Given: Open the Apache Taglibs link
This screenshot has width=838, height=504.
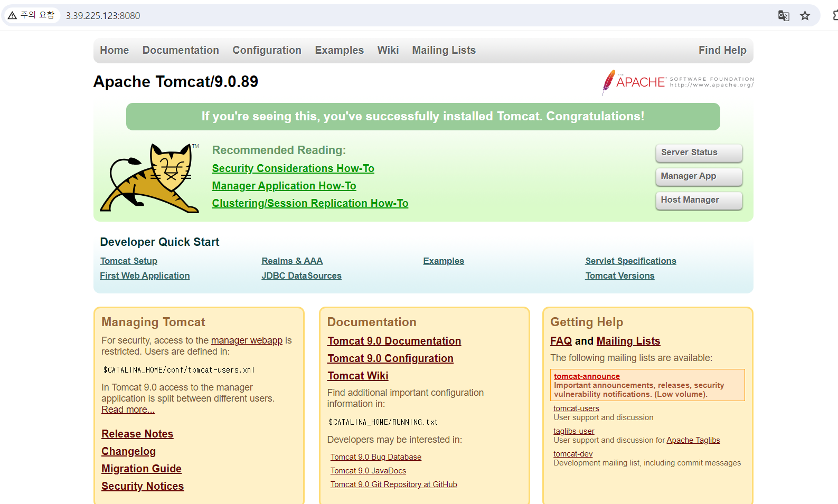Looking at the screenshot, I should [x=693, y=440].
